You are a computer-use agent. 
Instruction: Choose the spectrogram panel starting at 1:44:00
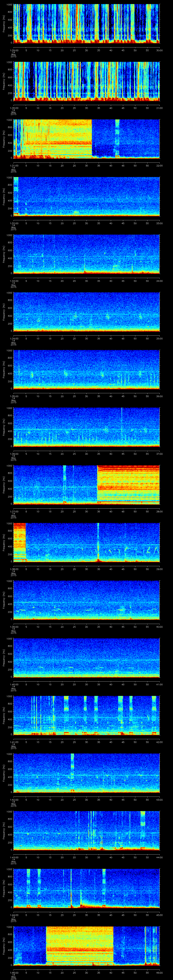[x=86, y=888]
